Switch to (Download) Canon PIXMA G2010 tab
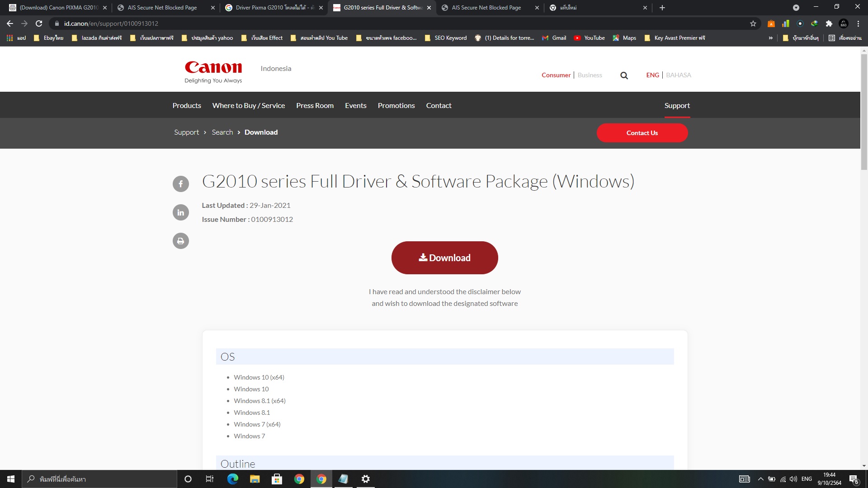Viewport: 868px width, 488px height. coord(58,8)
